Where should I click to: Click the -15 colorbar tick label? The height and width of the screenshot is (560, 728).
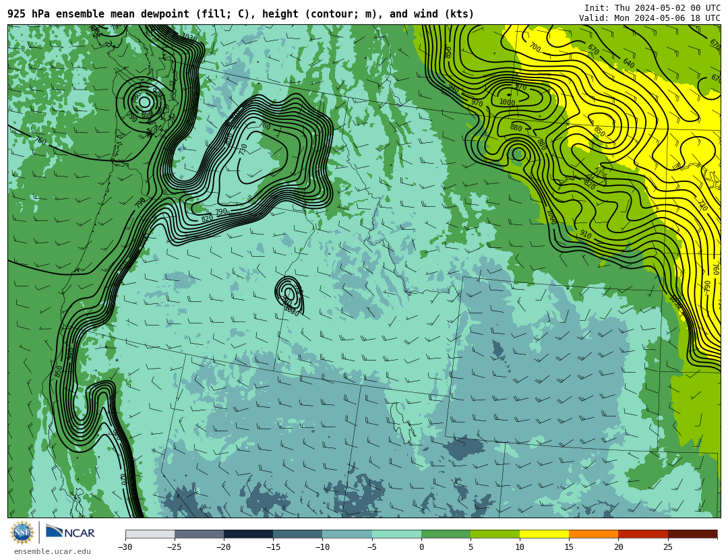[x=273, y=547]
